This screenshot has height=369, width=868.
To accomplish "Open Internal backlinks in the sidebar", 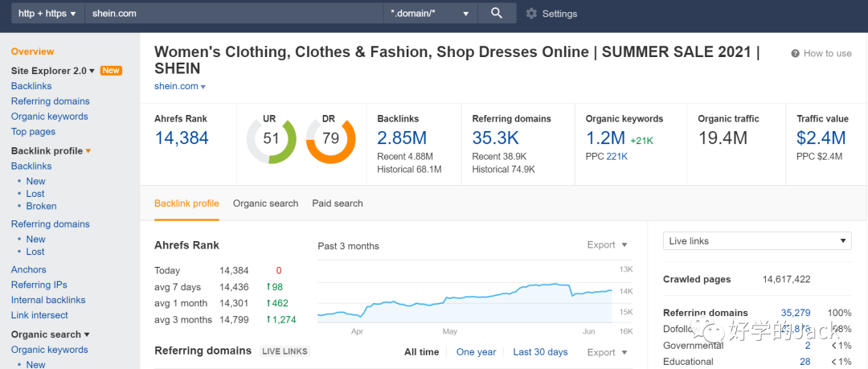I will [x=48, y=300].
